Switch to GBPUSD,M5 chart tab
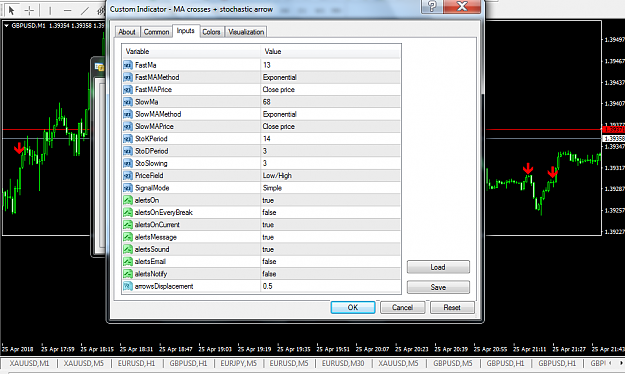625x374 pixels. [x=453, y=363]
